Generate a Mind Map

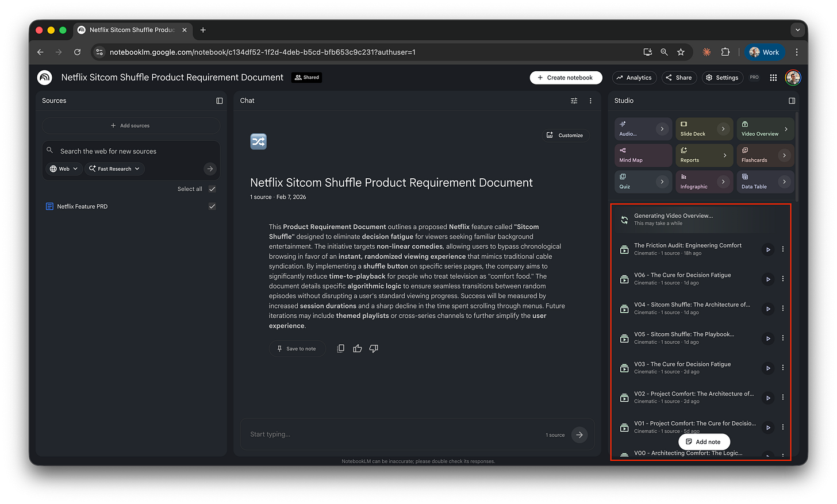pos(643,156)
